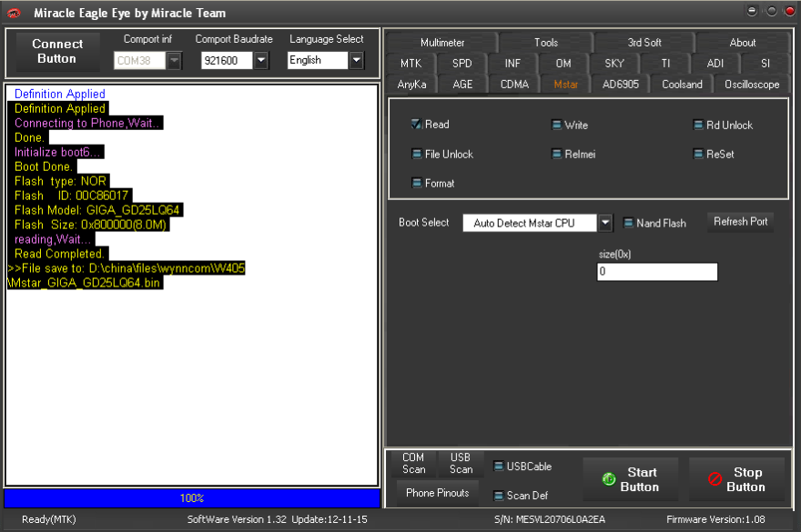Switch to the MTK tab

click(411, 64)
